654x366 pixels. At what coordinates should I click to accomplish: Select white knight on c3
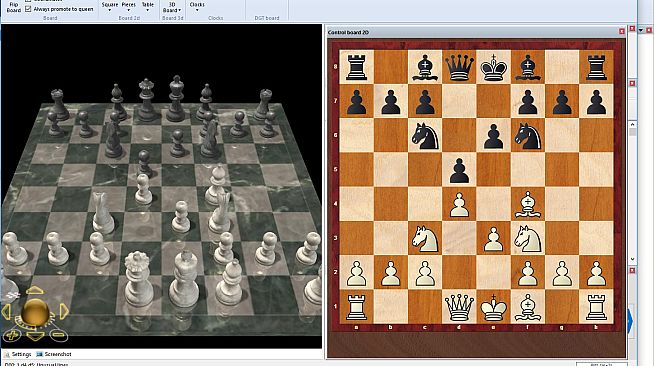pyautogui.click(x=425, y=238)
